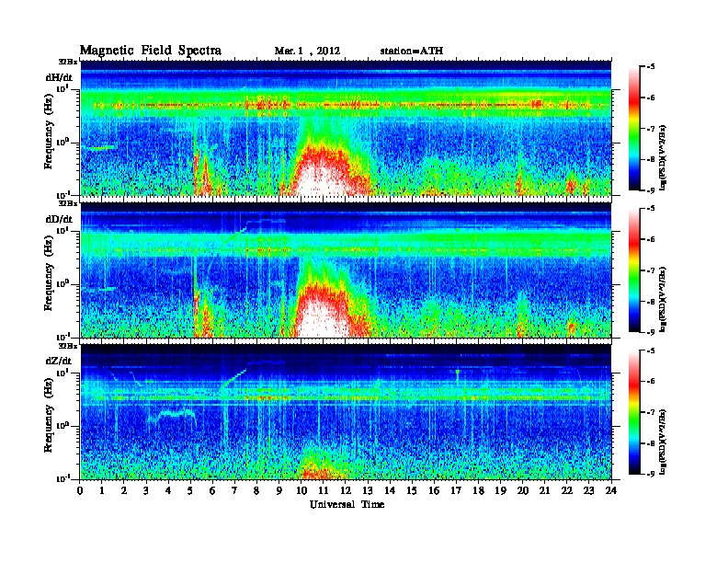
Task: Click hour tick label "10" on time axis
Action: point(301,491)
